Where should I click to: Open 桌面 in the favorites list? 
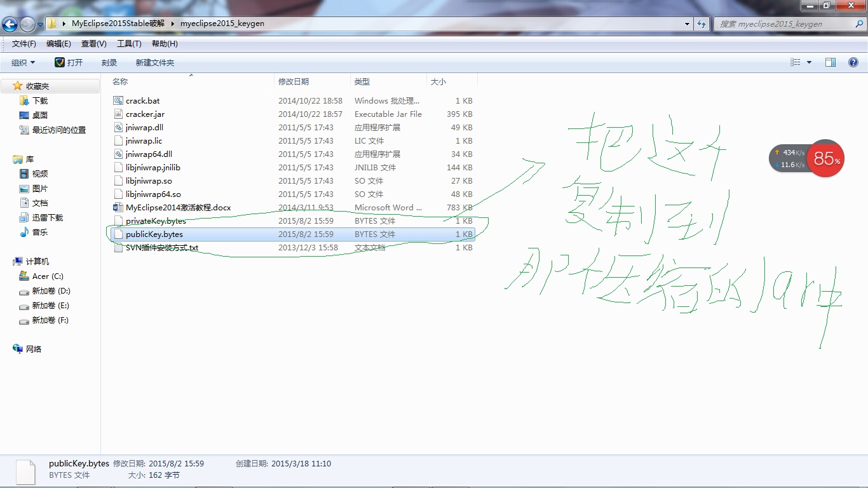40,115
